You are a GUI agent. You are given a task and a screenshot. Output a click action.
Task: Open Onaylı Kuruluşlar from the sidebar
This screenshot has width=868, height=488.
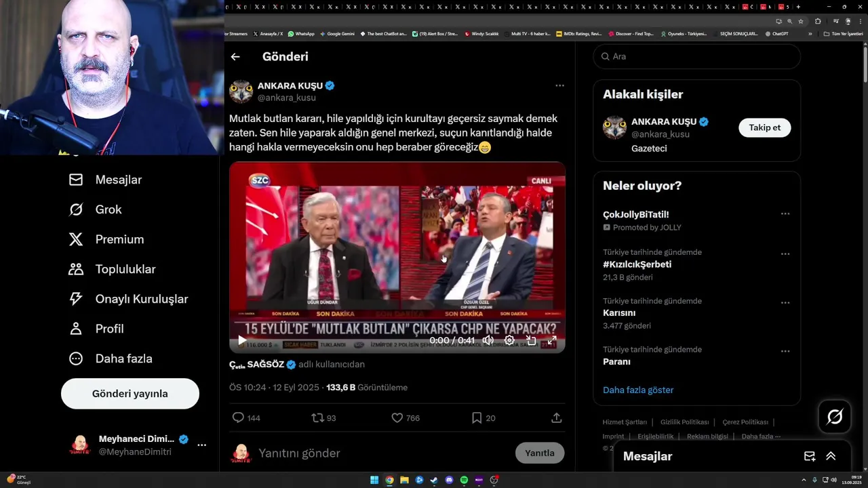(x=129, y=299)
